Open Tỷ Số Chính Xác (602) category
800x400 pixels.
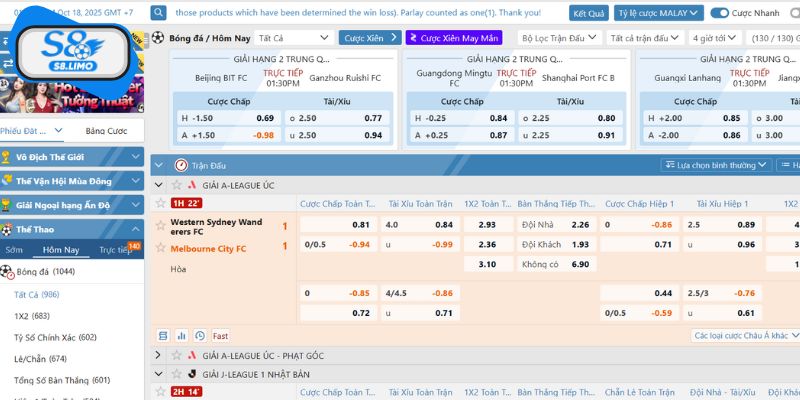click(x=55, y=337)
